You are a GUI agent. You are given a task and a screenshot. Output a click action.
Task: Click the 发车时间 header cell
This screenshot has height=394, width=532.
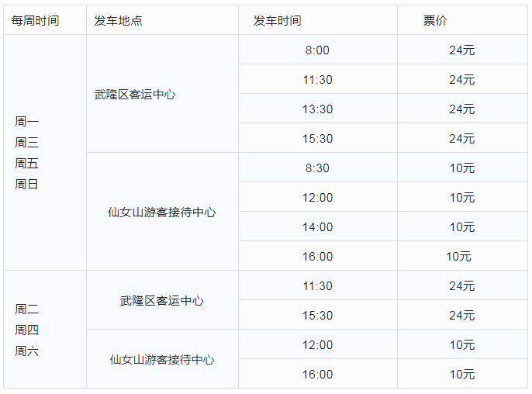278,20
